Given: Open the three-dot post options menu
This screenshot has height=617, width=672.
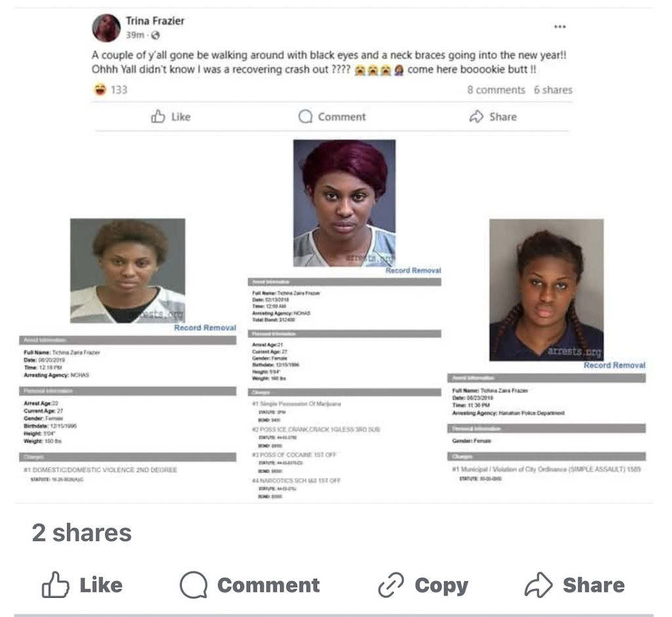Looking at the screenshot, I should pos(560,27).
